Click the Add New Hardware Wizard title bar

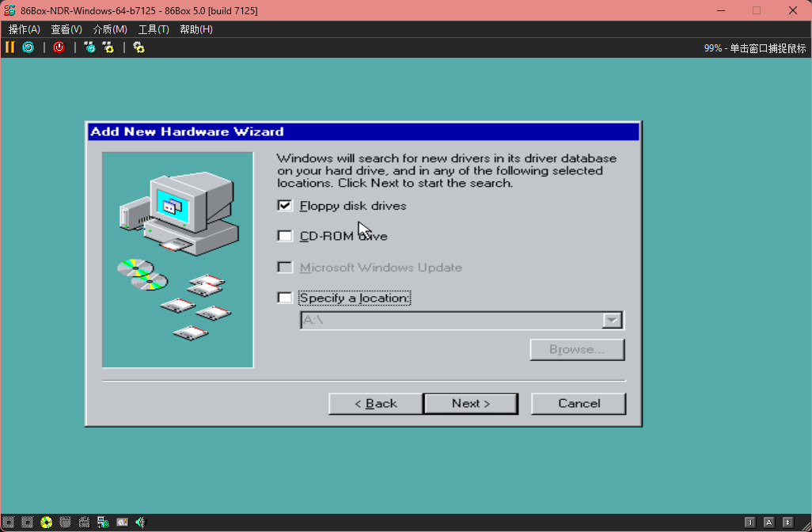(363, 131)
